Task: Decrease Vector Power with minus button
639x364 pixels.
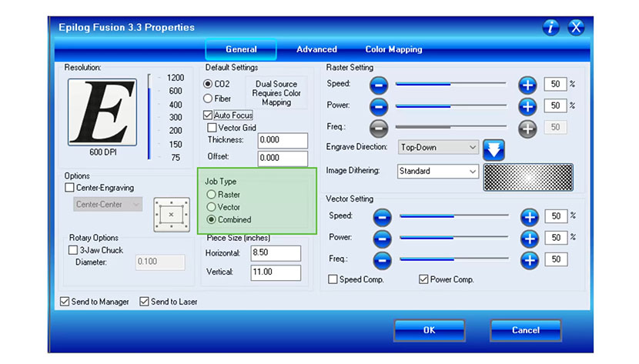Action: tap(383, 239)
